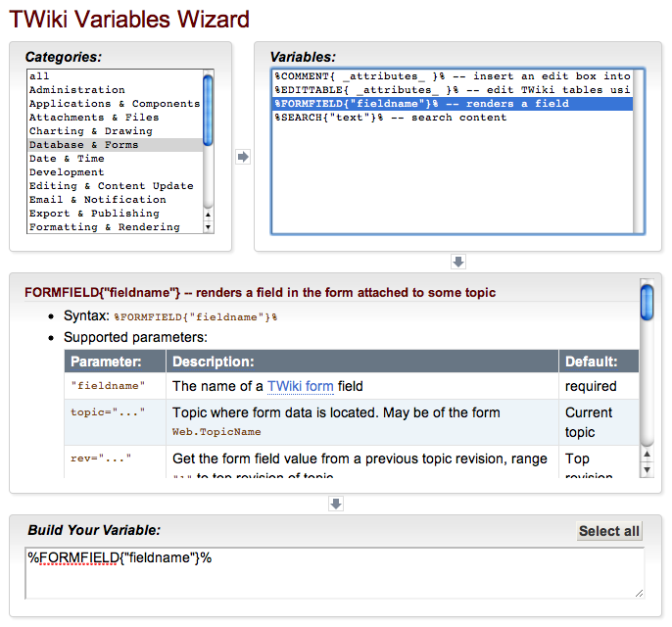Click the Default: column header
The width and height of the screenshot is (672, 627).
(599, 362)
